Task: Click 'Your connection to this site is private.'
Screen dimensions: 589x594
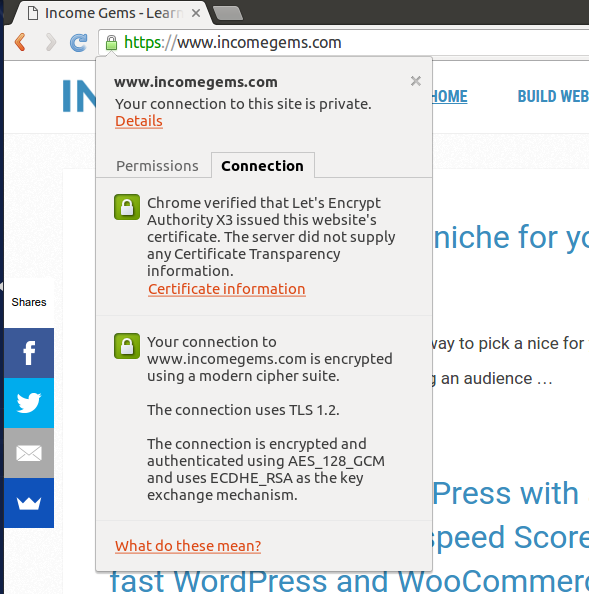Action: click(x=243, y=104)
